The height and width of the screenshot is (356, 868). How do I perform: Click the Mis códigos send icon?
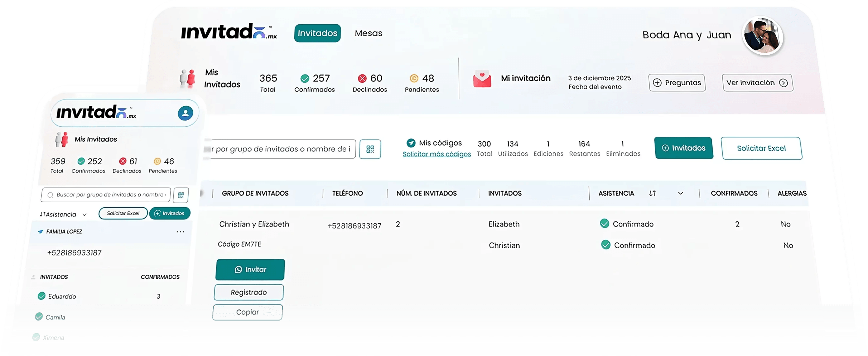coord(411,143)
